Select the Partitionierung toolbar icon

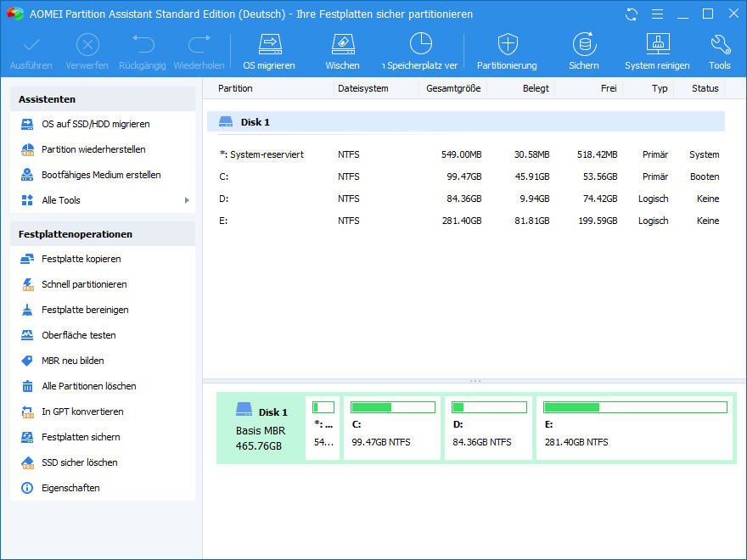click(507, 44)
